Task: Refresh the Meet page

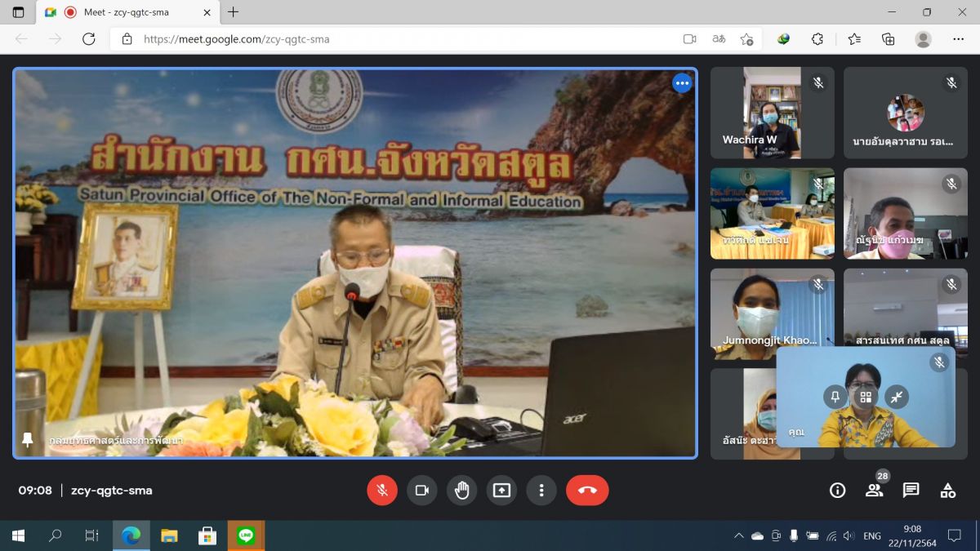Action: (89, 39)
